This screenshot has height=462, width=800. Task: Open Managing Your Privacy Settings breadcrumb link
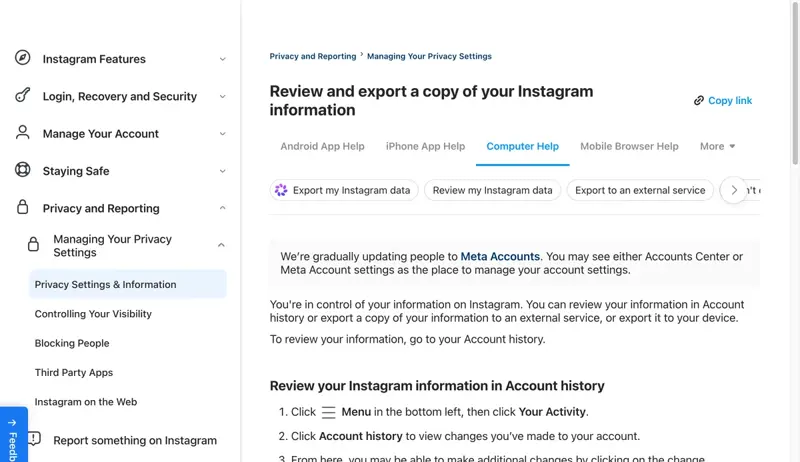pyautogui.click(x=429, y=56)
